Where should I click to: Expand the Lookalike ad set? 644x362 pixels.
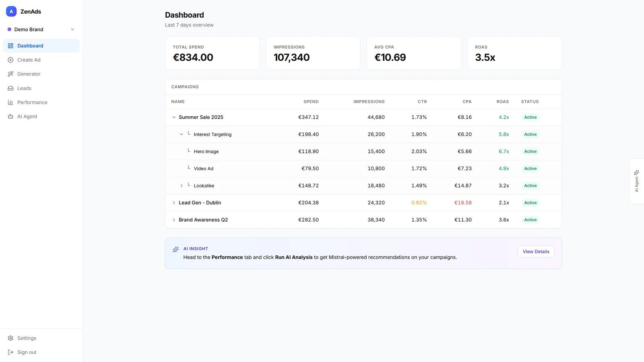tap(181, 186)
